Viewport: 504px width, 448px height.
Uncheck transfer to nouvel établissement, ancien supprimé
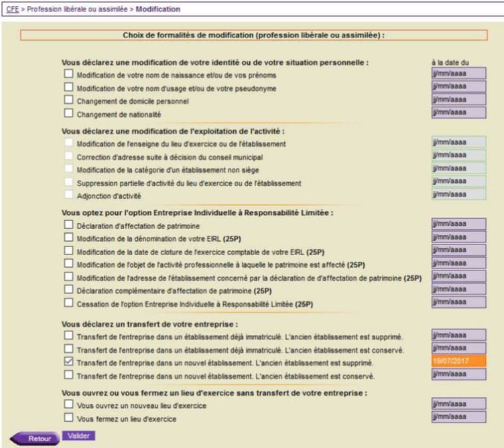point(68,362)
